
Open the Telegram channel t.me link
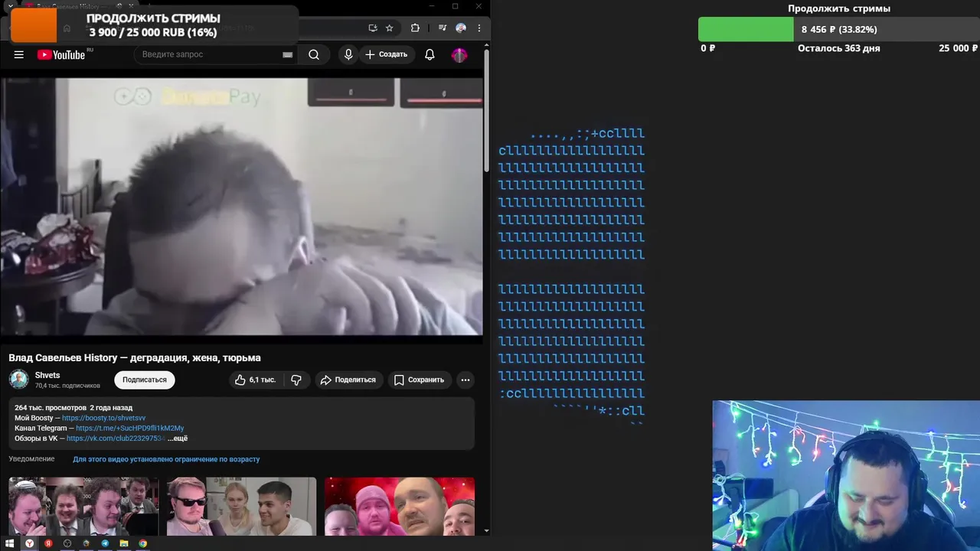tap(130, 428)
